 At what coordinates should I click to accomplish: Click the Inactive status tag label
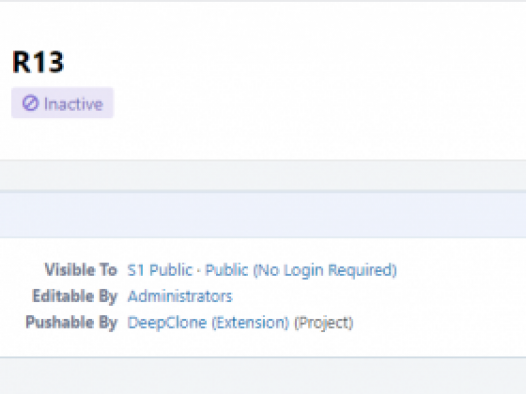tap(73, 104)
